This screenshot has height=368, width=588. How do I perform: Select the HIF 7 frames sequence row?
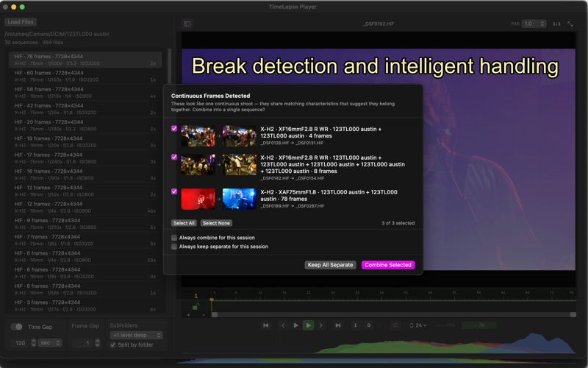tap(85, 241)
